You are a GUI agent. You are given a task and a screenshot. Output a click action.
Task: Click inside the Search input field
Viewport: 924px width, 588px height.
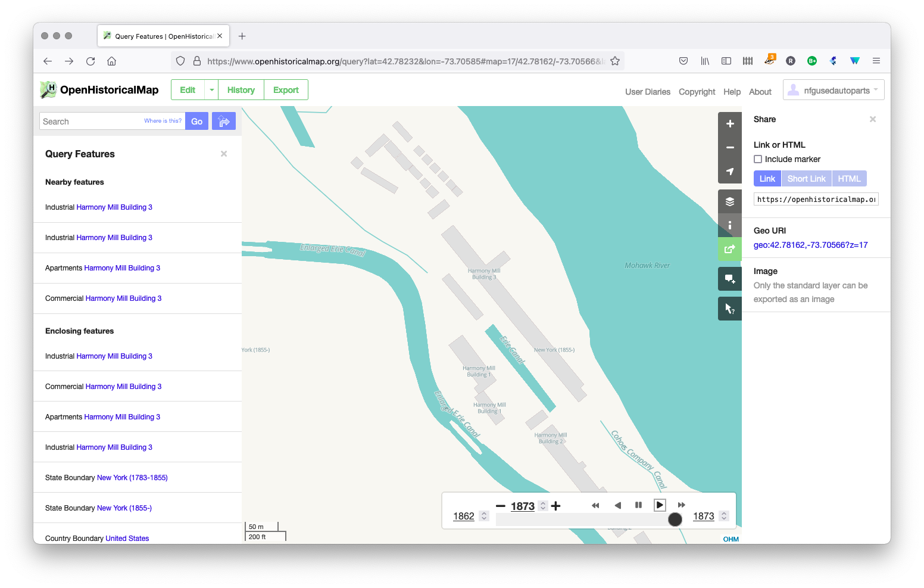pos(89,121)
